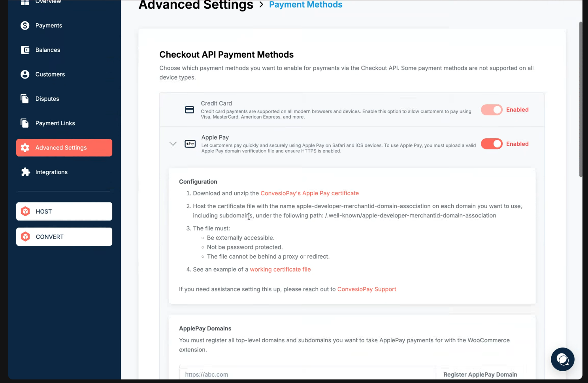Open the working certificate file example

(x=280, y=270)
